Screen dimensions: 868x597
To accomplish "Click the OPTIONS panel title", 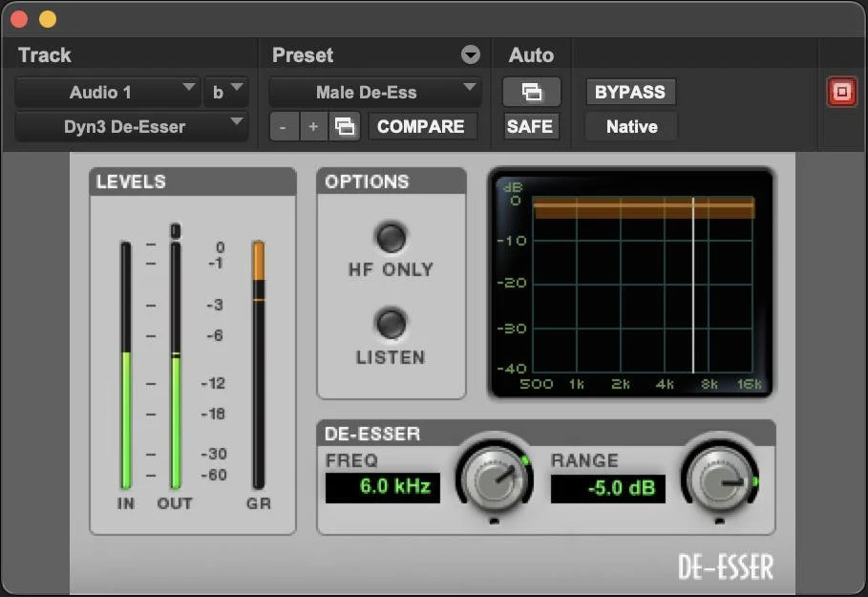I will 367,181.
